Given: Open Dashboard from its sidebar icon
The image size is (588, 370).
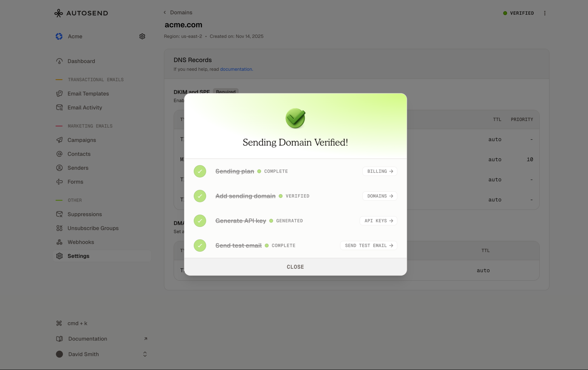Looking at the screenshot, I should click(x=59, y=61).
